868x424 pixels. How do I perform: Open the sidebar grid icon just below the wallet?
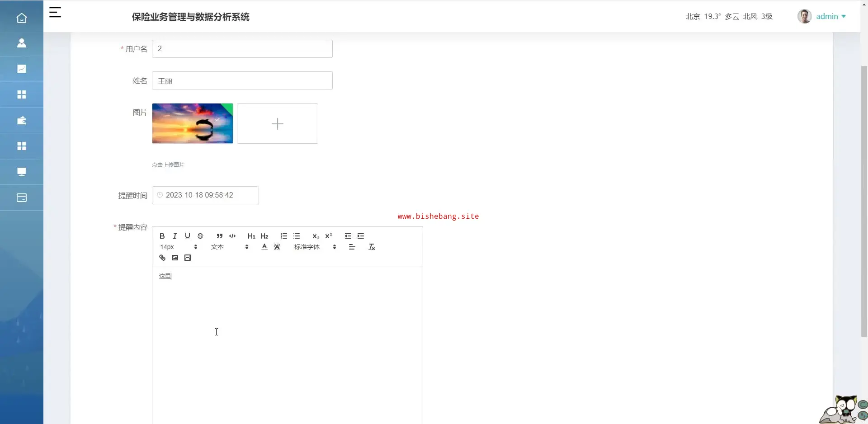click(22, 146)
